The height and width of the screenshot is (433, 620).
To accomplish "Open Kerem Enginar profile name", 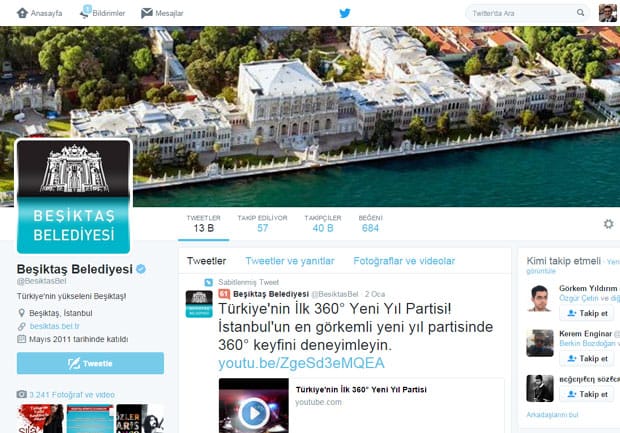I will click(586, 334).
